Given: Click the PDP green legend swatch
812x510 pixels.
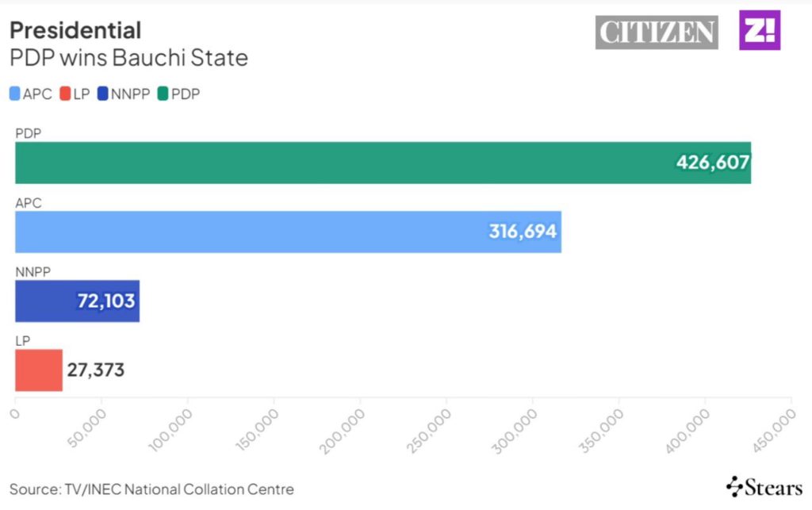Looking at the screenshot, I should pyautogui.click(x=163, y=94).
